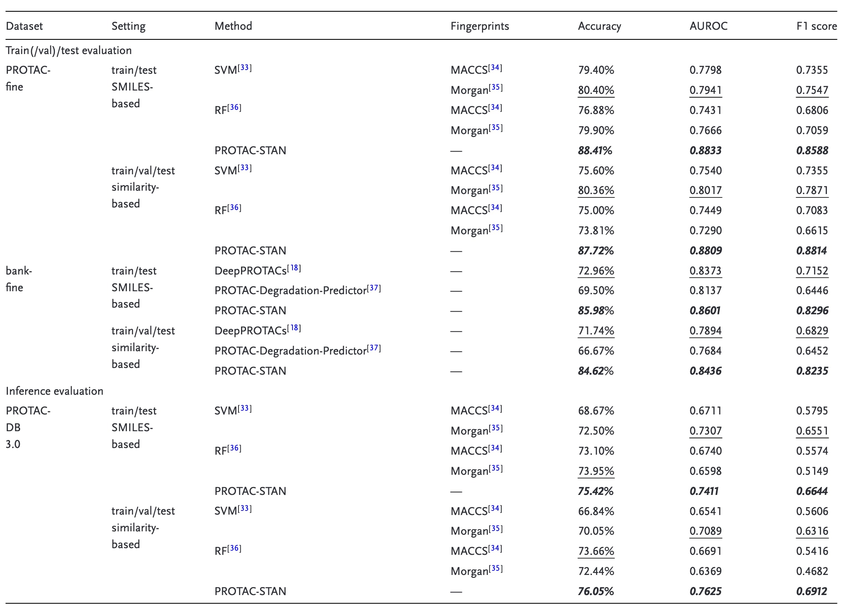Click the Fingerprints column header
Image resolution: width=845 pixels, height=616 pixels.
point(480,26)
